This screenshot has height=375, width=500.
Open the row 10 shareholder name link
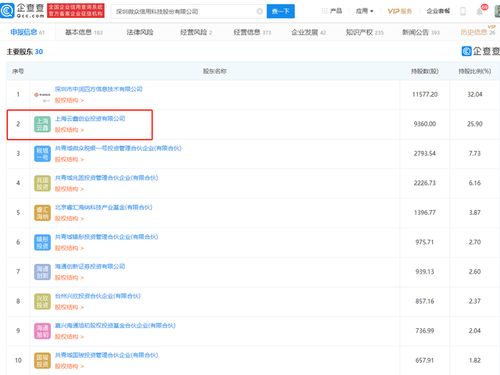[106, 355]
